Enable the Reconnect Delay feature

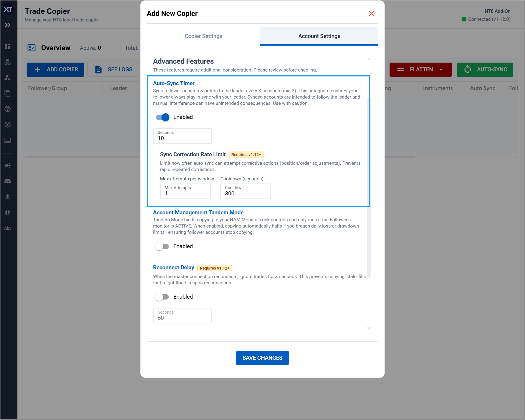tap(162, 297)
